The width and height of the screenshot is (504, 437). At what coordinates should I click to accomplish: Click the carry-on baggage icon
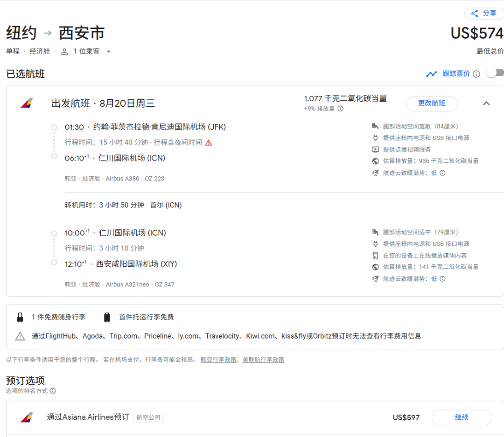tap(20, 318)
